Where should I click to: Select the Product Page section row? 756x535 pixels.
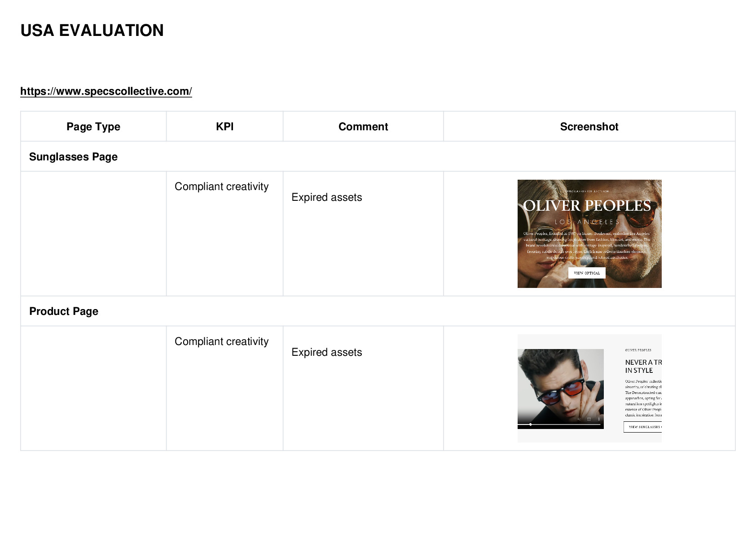[378, 311]
